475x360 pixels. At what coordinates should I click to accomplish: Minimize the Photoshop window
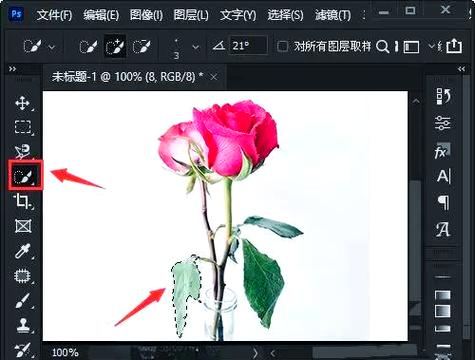pyautogui.click(x=384, y=12)
